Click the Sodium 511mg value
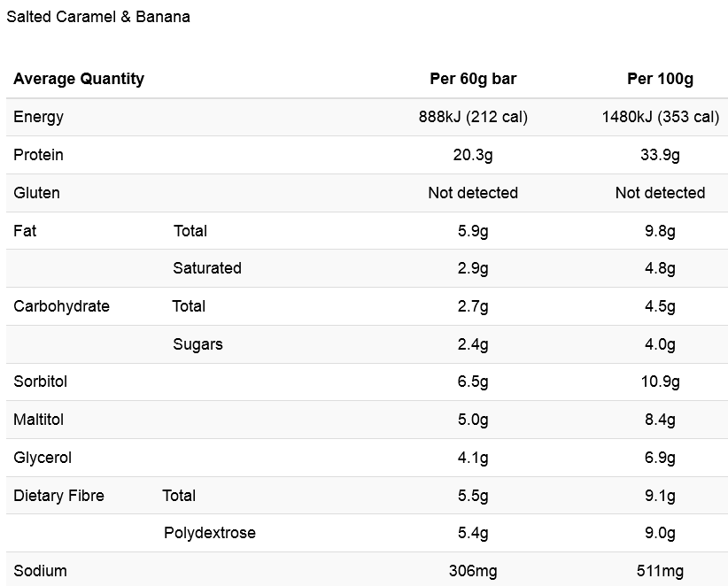The height and width of the screenshot is (586, 728). pyautogui.click(x=660, y=571)
